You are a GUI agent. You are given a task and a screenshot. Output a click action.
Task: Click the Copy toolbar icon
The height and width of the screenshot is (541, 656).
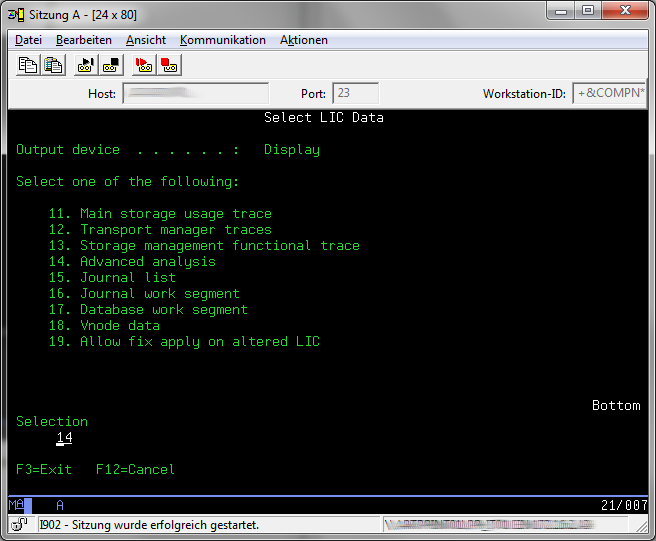28,65
